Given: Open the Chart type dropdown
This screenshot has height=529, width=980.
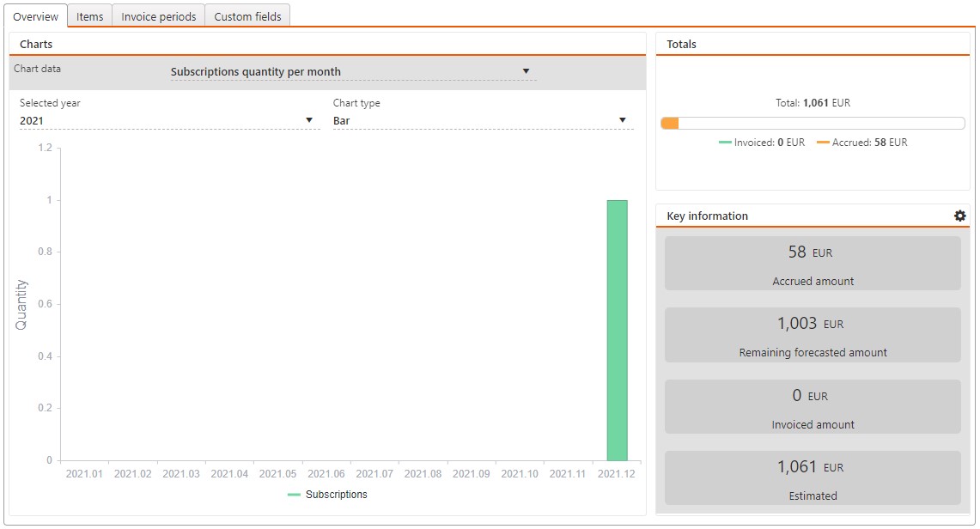Looking at the screenshot, I should [482, 121].
